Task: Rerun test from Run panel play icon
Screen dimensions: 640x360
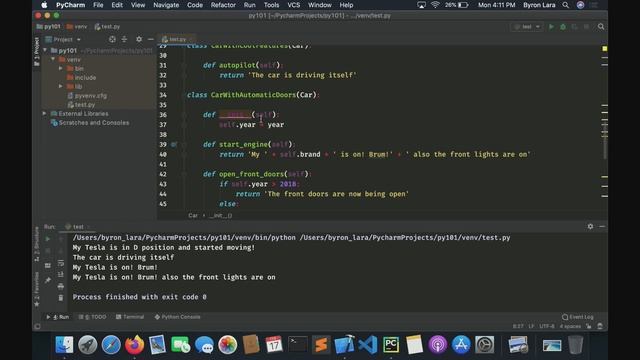Action: [48, 238]
